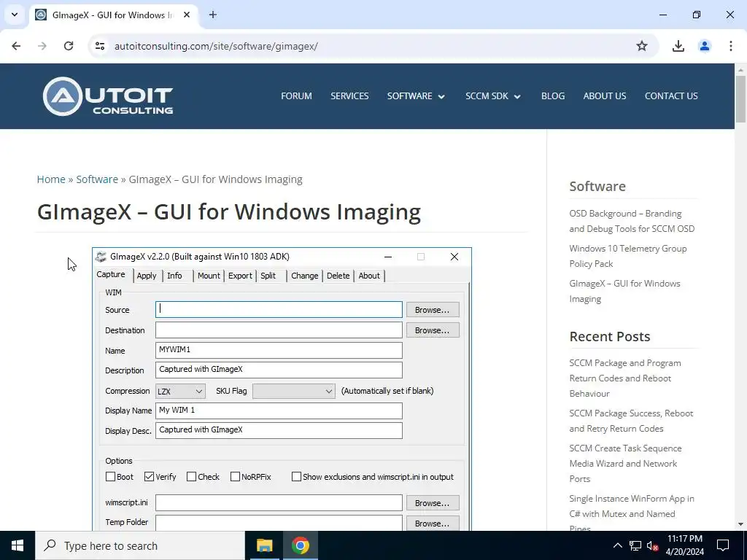This screenshot has height=560, width=747.
Task: Close the GImageX browser tab
Action: (187, 15)
